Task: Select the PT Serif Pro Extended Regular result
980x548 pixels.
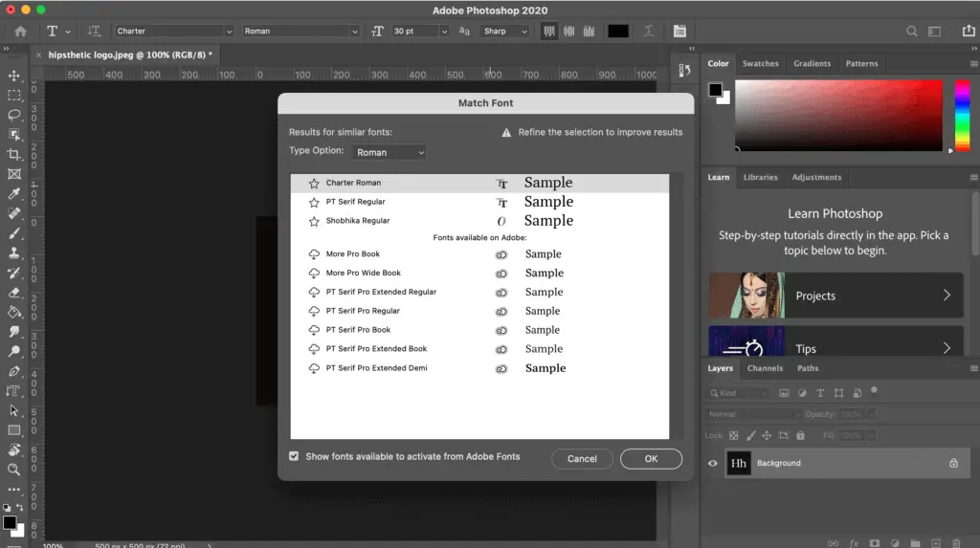Action: 479,293
